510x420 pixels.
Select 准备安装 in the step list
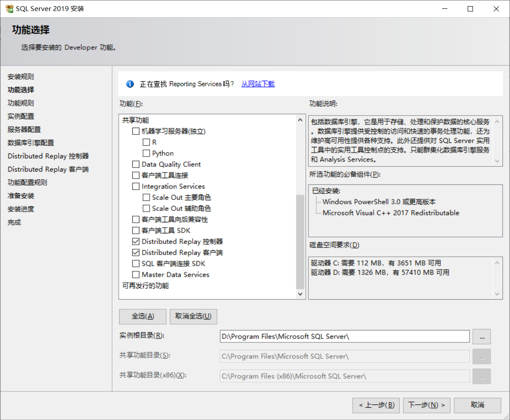[x=21, y=196]
